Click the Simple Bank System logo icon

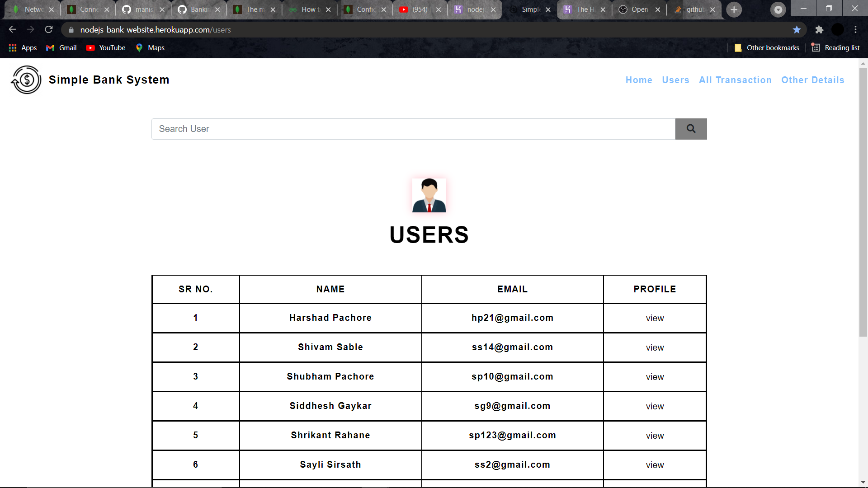[x=26, y=80]
